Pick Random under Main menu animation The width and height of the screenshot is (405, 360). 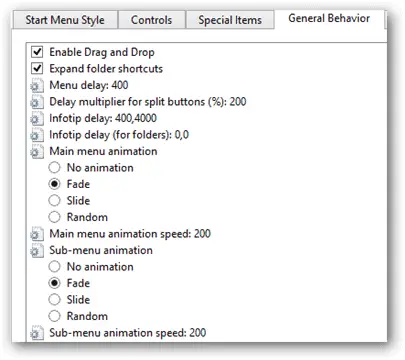point(54,217)
